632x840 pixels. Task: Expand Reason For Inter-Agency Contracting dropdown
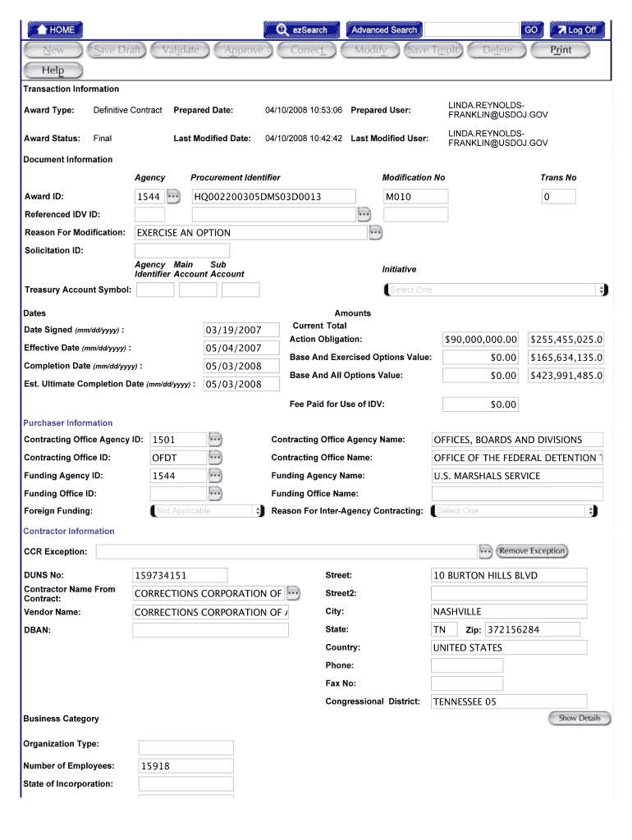coord(515,511)
